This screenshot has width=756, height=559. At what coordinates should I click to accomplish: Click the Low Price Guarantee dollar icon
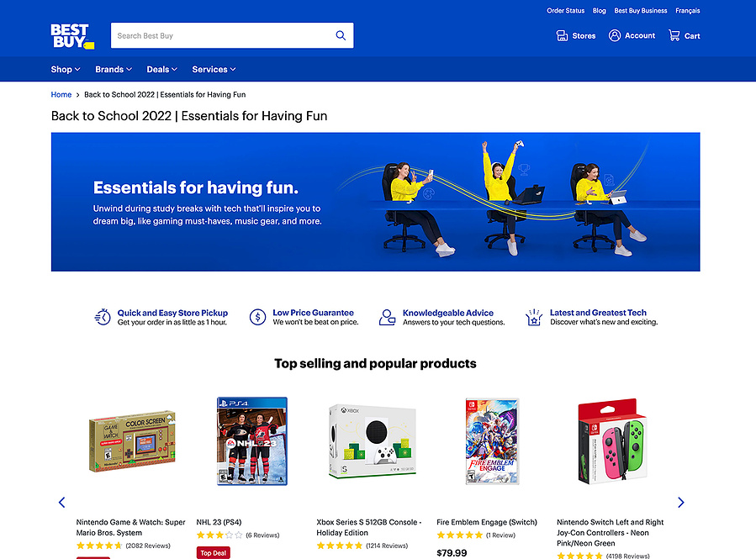click(257, 317)
